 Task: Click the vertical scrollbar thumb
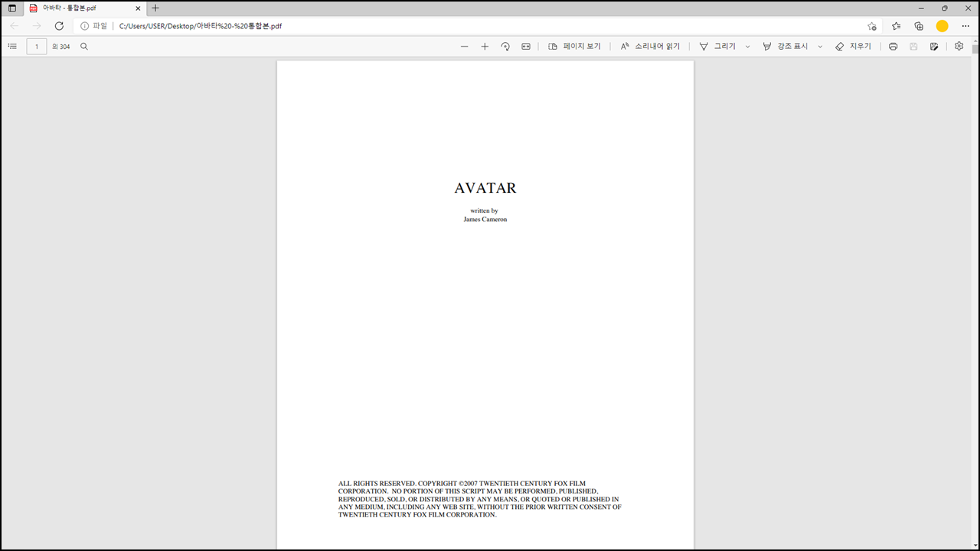click(x=975, y=48)
